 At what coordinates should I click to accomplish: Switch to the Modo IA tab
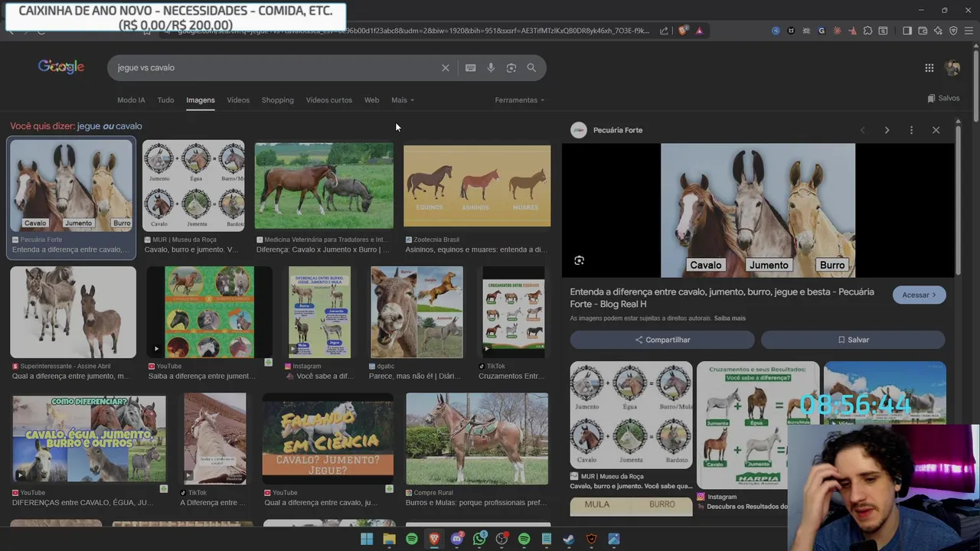[131, 99]
